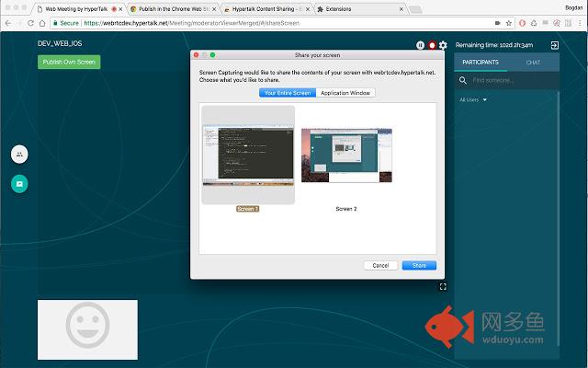Click the red shield extension icon
The image size is (588, 368).
click(522, 23)
